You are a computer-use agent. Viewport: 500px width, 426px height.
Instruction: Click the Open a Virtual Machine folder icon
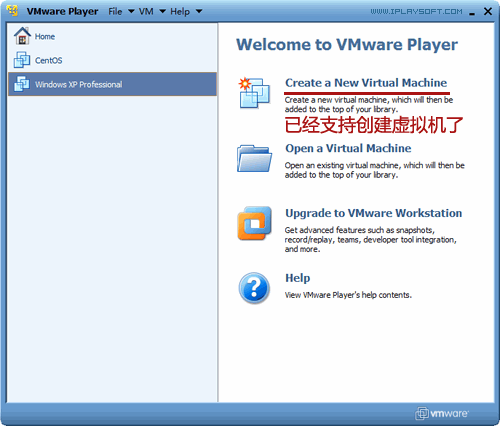(254, 158)
